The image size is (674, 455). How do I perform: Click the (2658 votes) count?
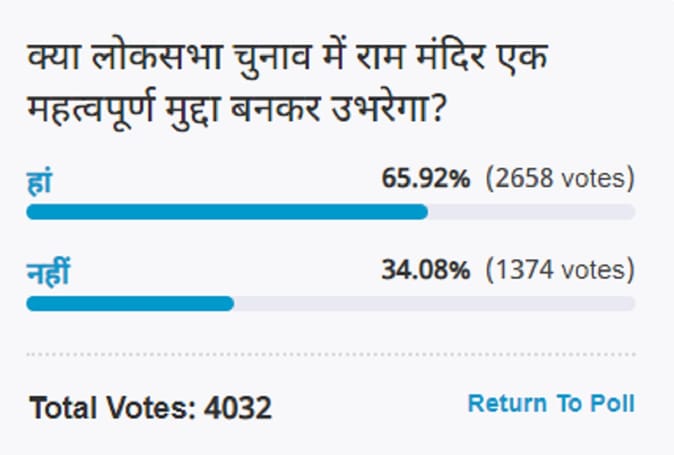560,180
